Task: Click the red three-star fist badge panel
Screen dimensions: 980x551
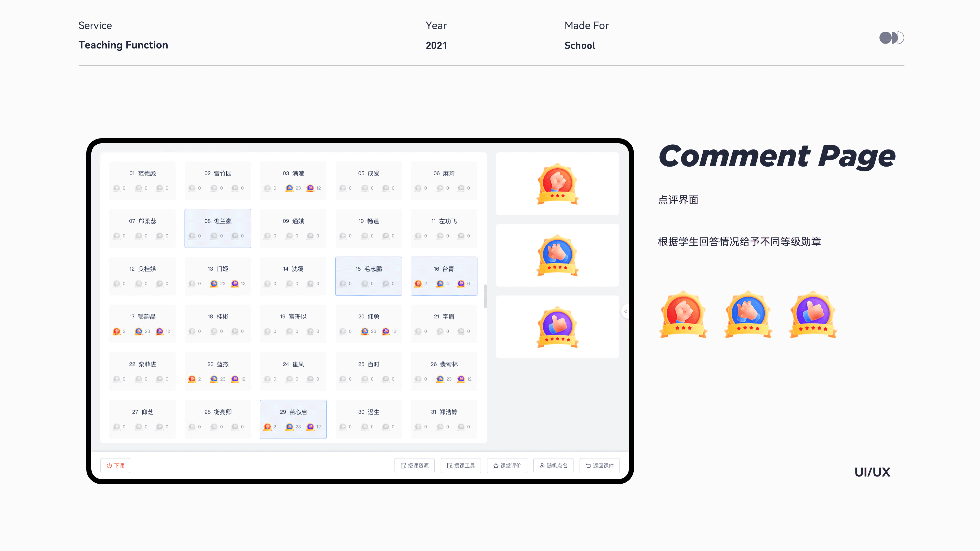Action: (x=557, y=184)
